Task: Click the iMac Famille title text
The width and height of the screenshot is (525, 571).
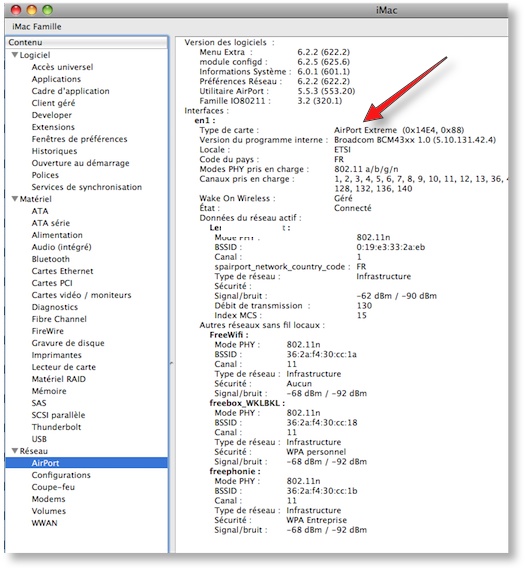Action: (37, 27)
